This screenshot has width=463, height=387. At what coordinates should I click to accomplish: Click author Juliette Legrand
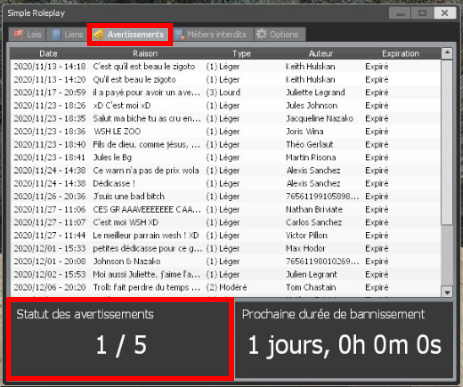pyautogui.click(x=315, y=92)
